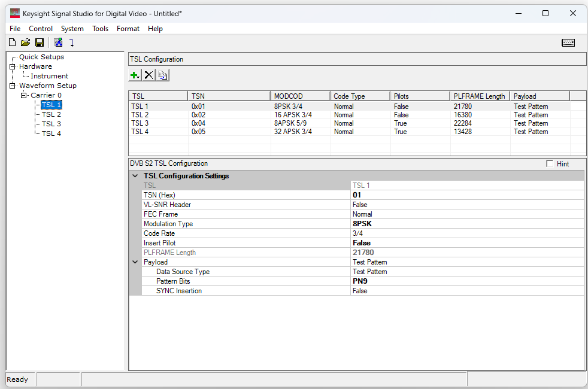Click the Data Source Type value field
This screenshot has height=389, width=588.
click(x=467, y=272)
